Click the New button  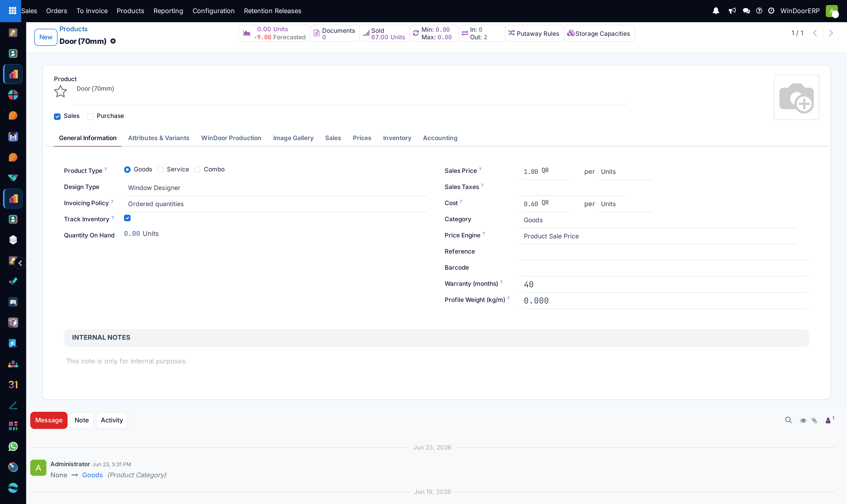[46, 37]
